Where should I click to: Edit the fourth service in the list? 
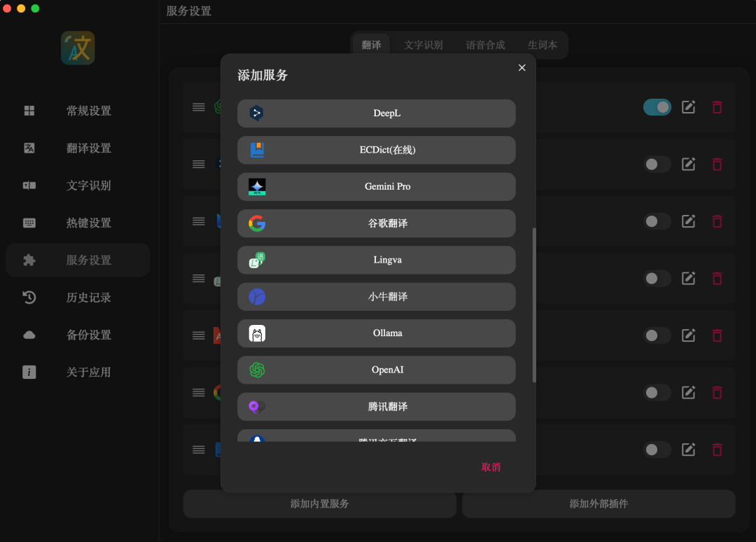(688, 279)
